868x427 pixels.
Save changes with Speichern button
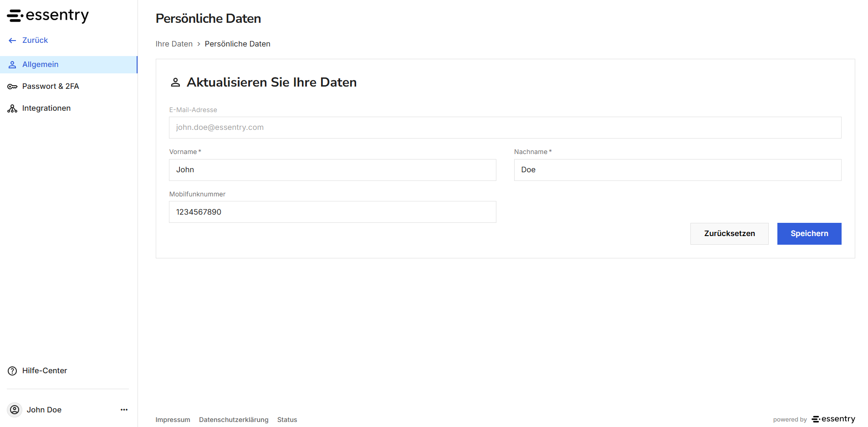pyautogui.click(x=809, y=234)
